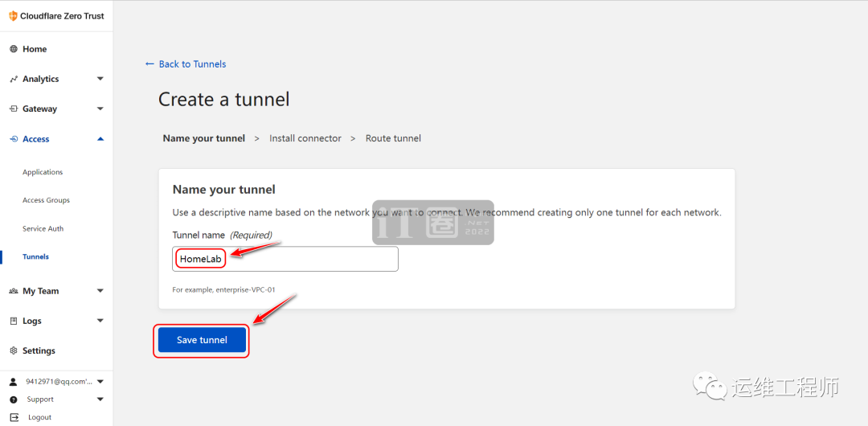
Task: Select Tunnels in the sidebar
Action: [x=35, y=257]
